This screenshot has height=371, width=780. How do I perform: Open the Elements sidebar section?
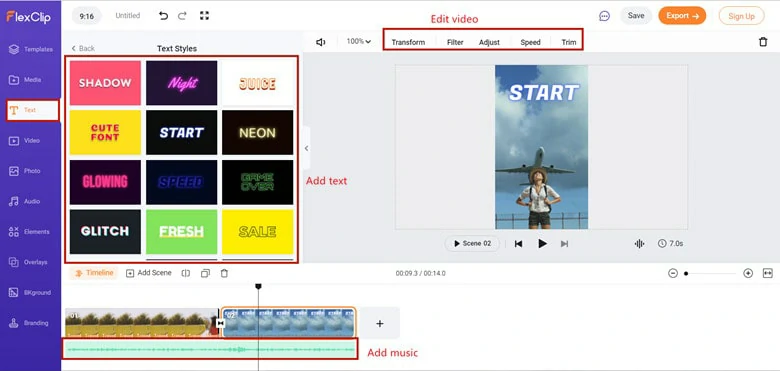29,232
